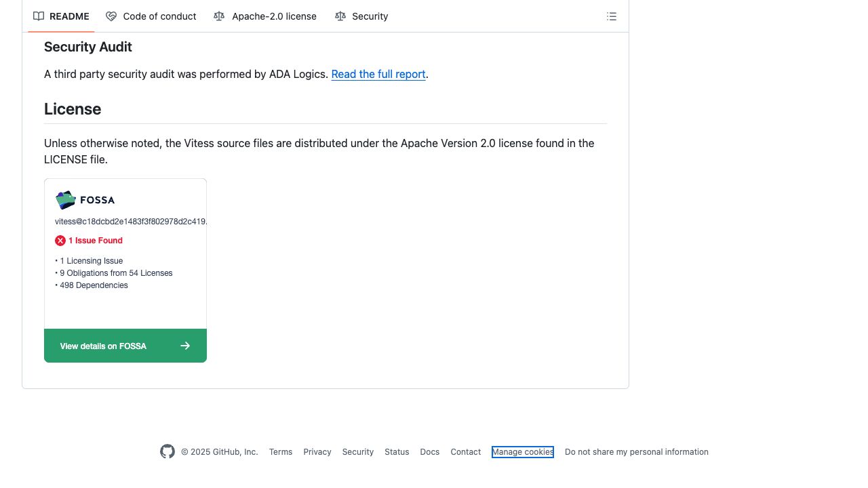This screenshot has width=868, height=488.
Task: Click the arrow on View details button
Action: [x=185, y=346]
